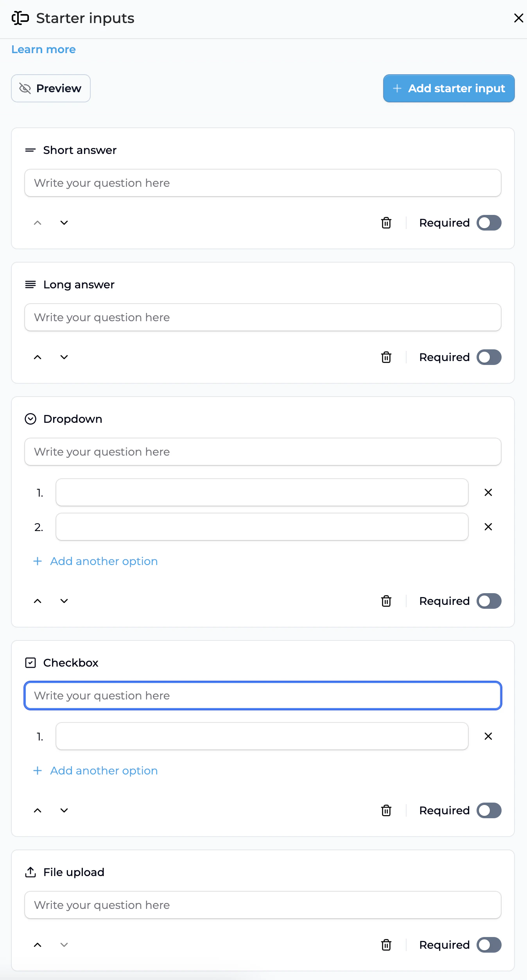
Task: Move the Checkbox input up using the chevron
Action: tap(38, 810)
